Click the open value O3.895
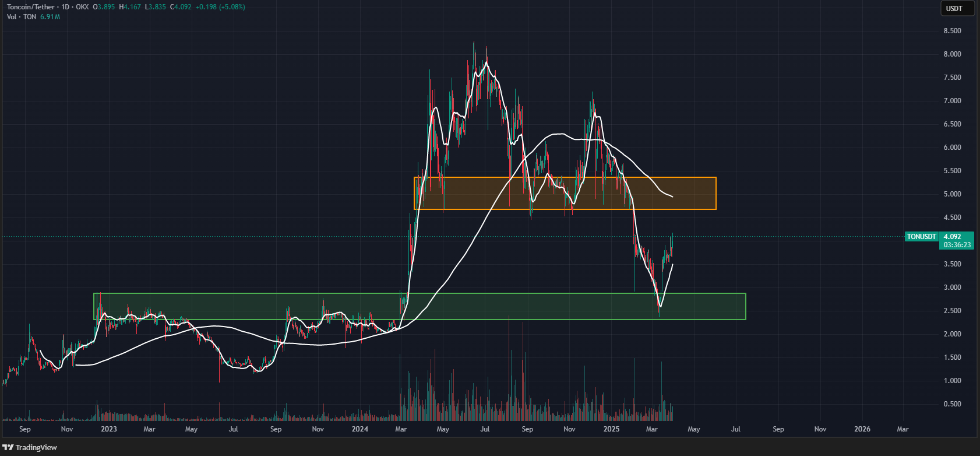The height and width of the screenshot is (456, 980). 104,7
